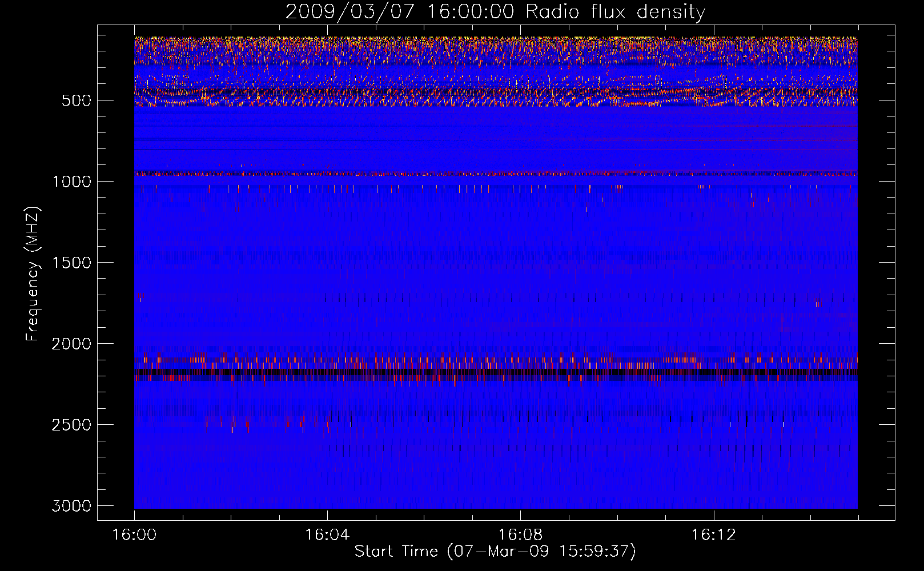Click the 16:00 time tick label
This screenshot has height=571, width=924.
134,535
